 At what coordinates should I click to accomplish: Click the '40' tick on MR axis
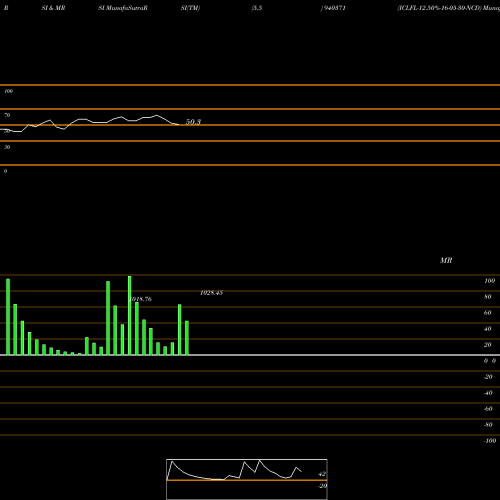(488, 329)
